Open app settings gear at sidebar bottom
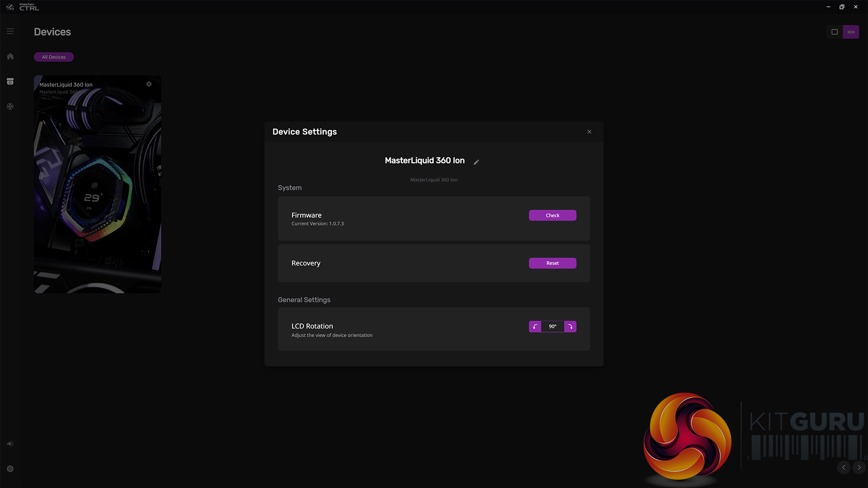Image resolution: width=868 pixels, height=488 pixels. 10,469
